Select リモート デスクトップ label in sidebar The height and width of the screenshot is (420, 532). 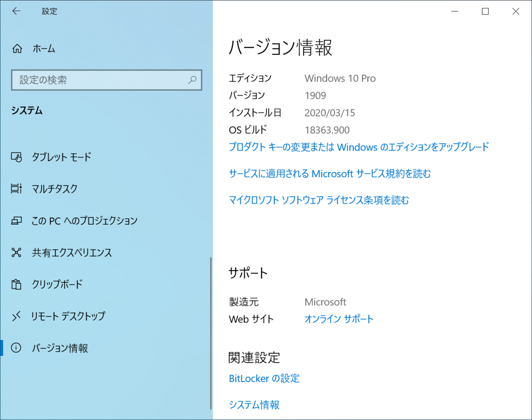click(68, 316)
